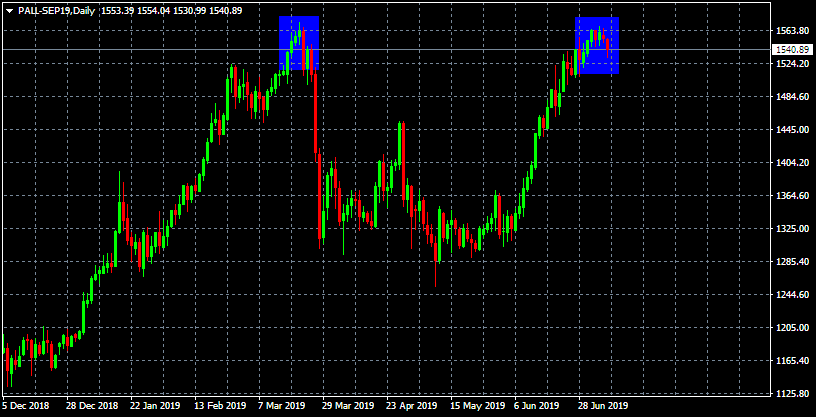Click the close value 1540.89 in header
Viewport: 816px width, 417px height.
(225, 10)
